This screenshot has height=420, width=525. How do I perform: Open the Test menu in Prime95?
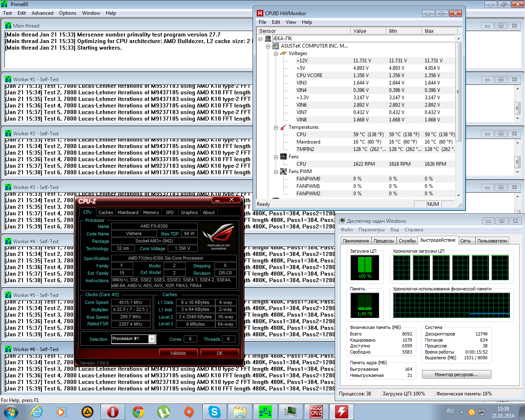tap(7, 13)
